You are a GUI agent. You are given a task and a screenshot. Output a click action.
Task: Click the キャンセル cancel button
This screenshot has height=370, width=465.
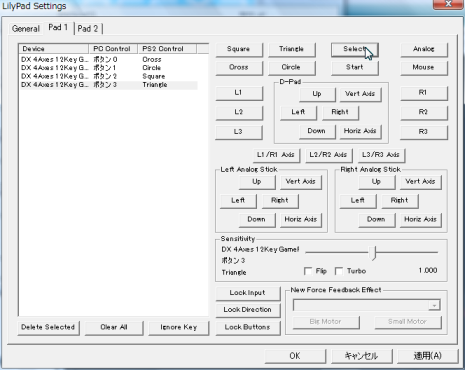tap(361, 356)
